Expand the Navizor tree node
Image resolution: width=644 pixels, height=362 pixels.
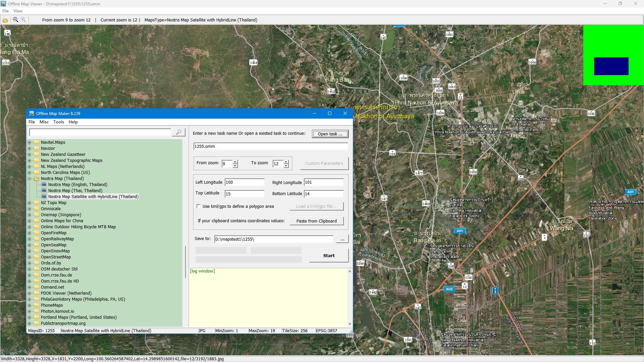coord(30,148)
